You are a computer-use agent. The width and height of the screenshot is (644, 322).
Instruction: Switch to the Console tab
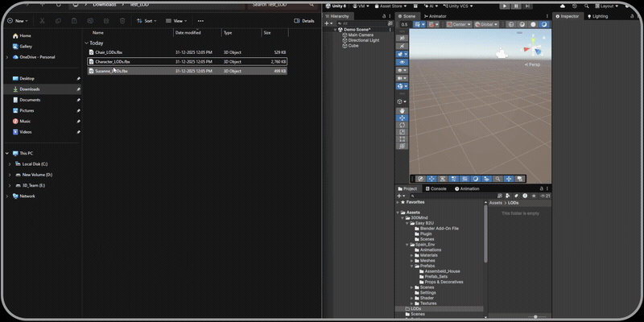pos(436,188)
